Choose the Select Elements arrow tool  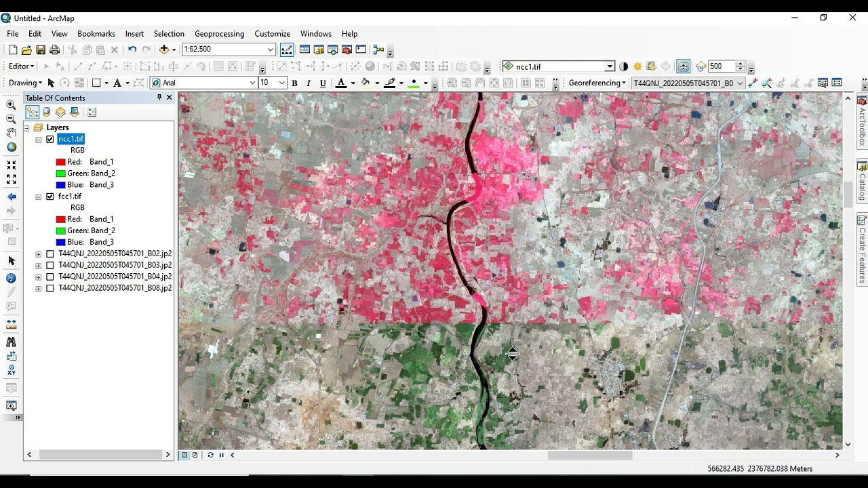click(11, 261)
